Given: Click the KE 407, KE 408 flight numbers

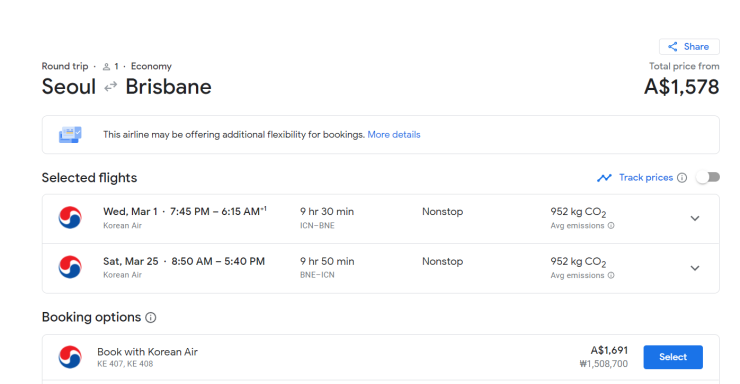Looking at the screenshot, I should click(x=125, y=364).
